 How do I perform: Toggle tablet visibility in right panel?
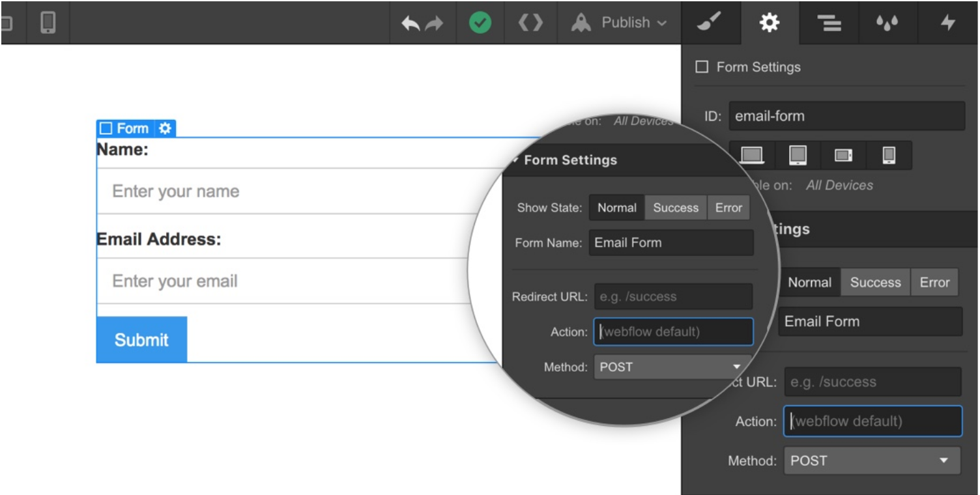coord(798,155)
